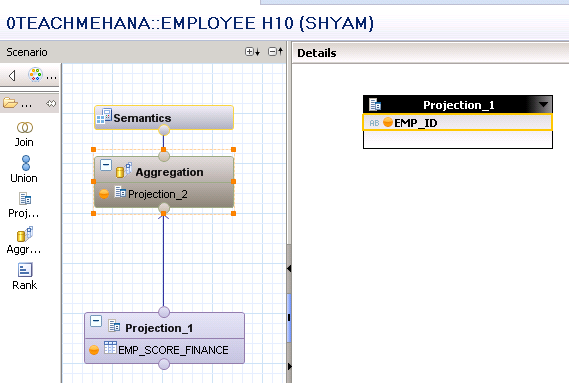Click the orange circle next to EMP_ID

click(x=388, y=122)
